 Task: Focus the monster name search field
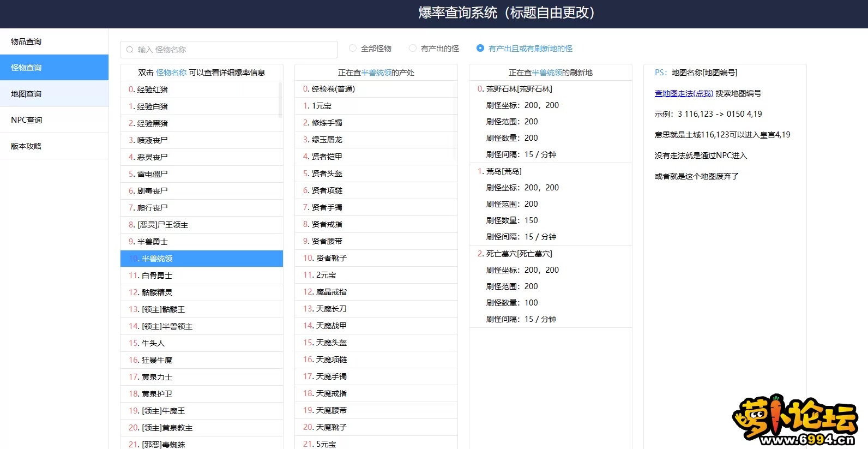229,50
